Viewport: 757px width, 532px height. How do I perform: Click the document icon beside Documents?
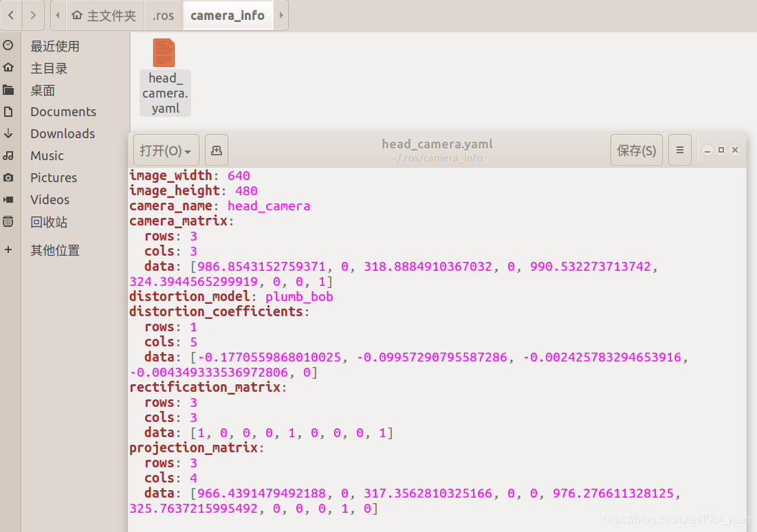(x=8, y=111)
